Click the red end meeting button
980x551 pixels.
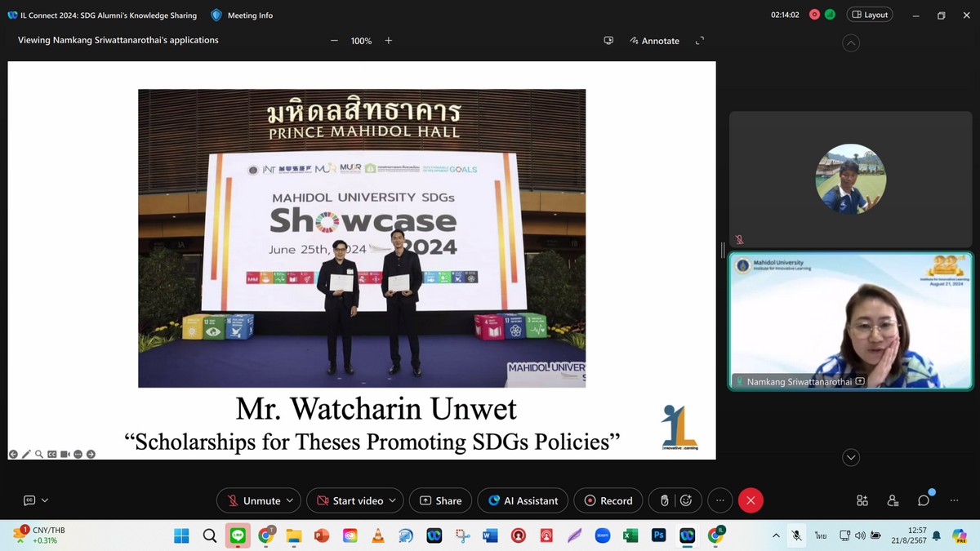[x=751, y=500]
